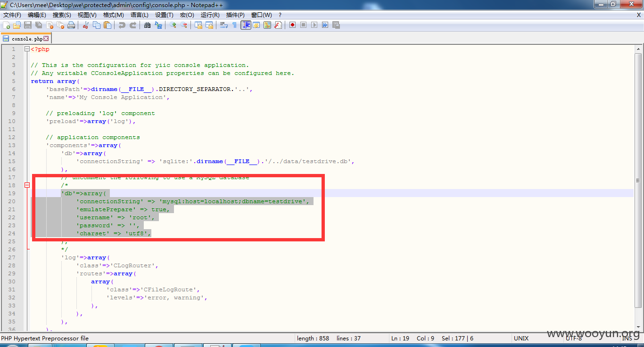Save the current file via toolbar

pyautogui.click(x=28, y=25)
